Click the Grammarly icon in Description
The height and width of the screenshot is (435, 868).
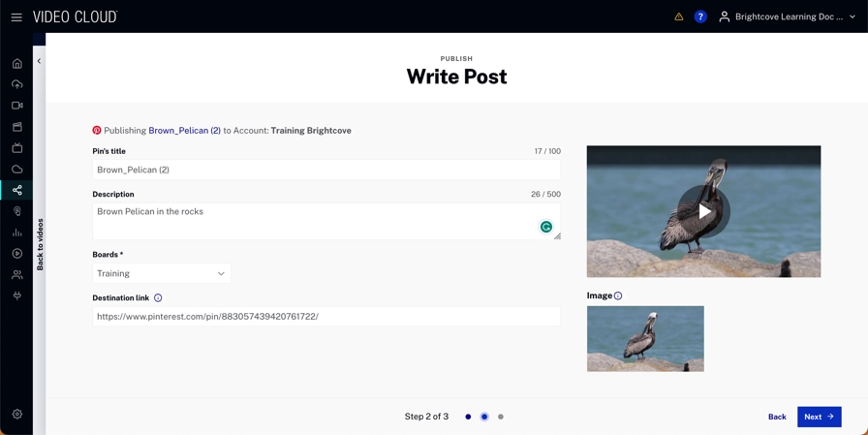[x=546, y=227]
